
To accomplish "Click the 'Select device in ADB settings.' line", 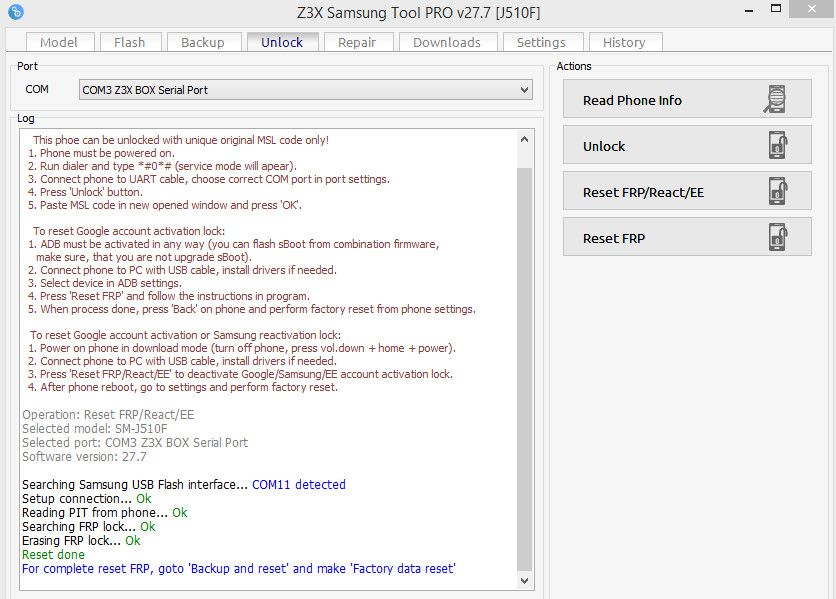I will pyautogui.click(x=105, y=283).
